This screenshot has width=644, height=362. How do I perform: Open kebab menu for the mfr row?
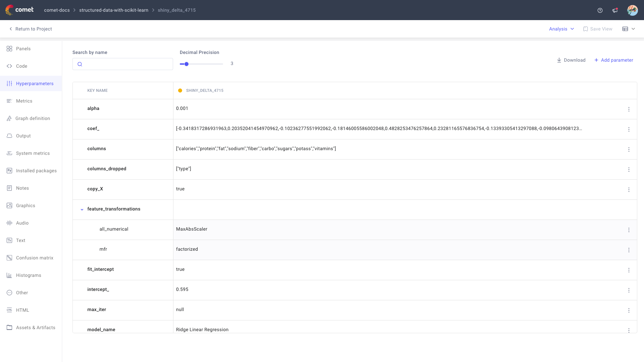coord(629,250)
